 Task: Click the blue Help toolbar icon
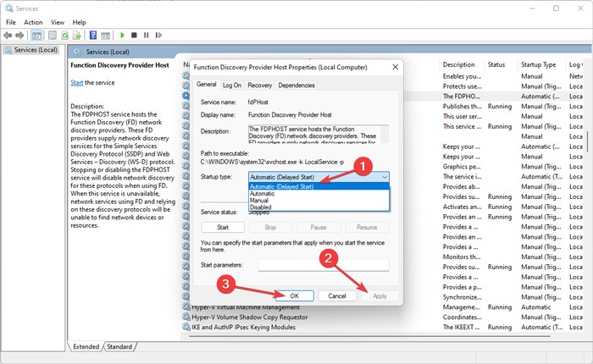[93, 36]
